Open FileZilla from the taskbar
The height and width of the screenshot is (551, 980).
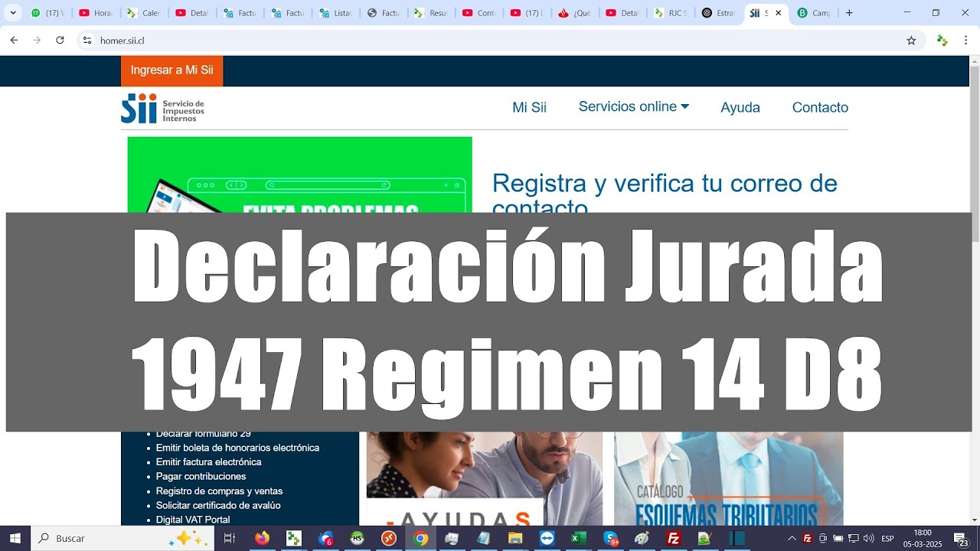click(x=674, y=539)
